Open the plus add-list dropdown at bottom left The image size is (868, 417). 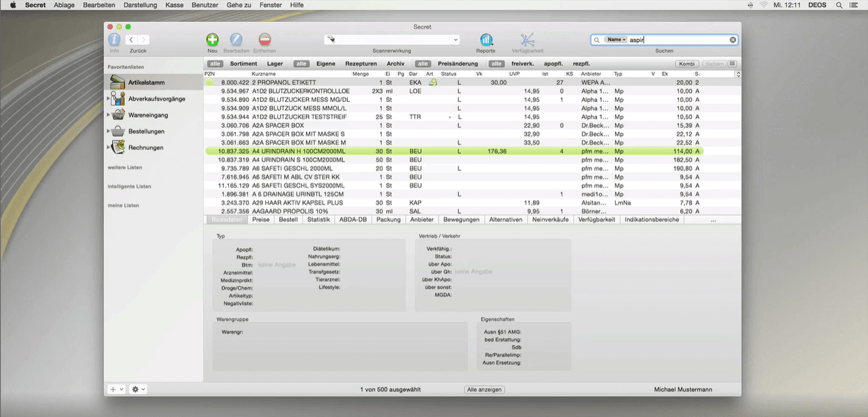point(117,389)
